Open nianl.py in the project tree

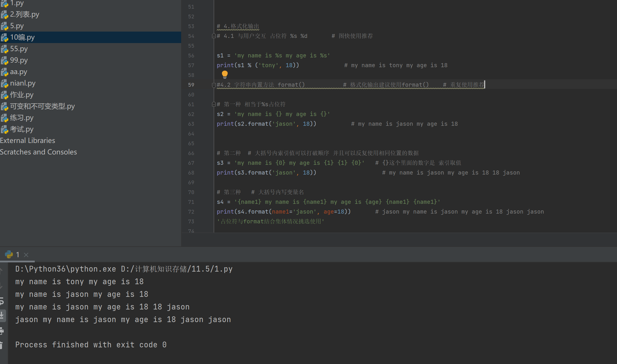coord(18,83)
